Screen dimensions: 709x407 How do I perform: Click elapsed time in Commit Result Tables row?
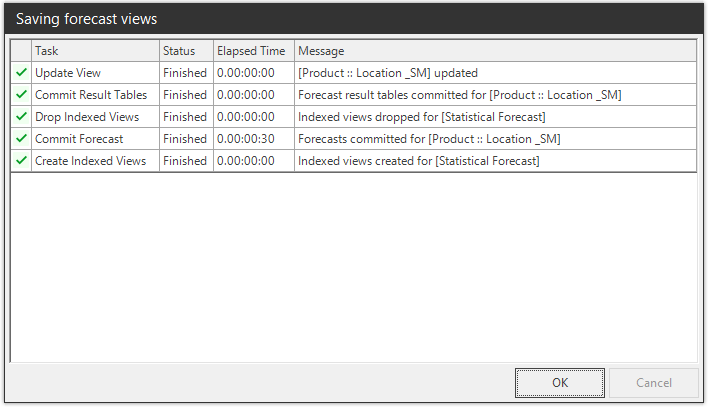pos(246,95)
